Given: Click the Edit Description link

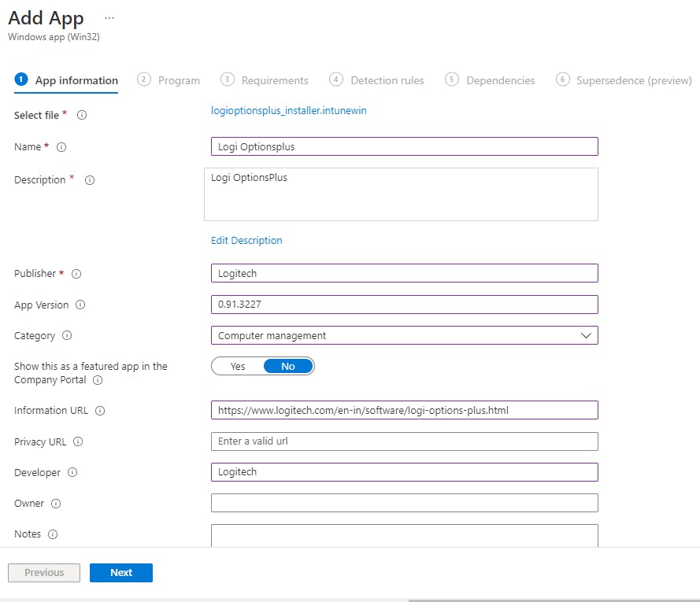Looking at the screenshot, I should pyautogui.click(x=246, y=241).
